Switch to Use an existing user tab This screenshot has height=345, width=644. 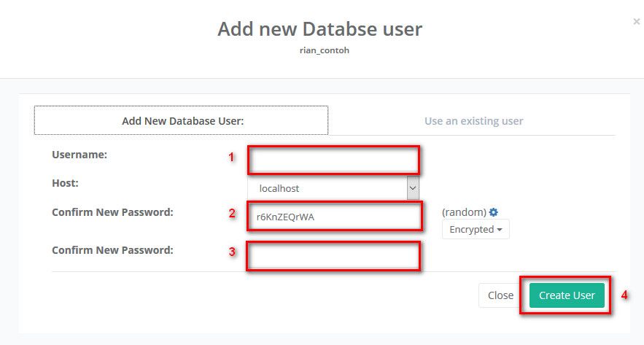click(x=473, y=121)
